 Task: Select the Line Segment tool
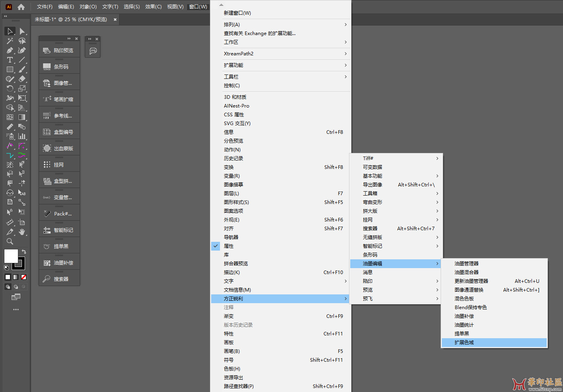(22, 60)
